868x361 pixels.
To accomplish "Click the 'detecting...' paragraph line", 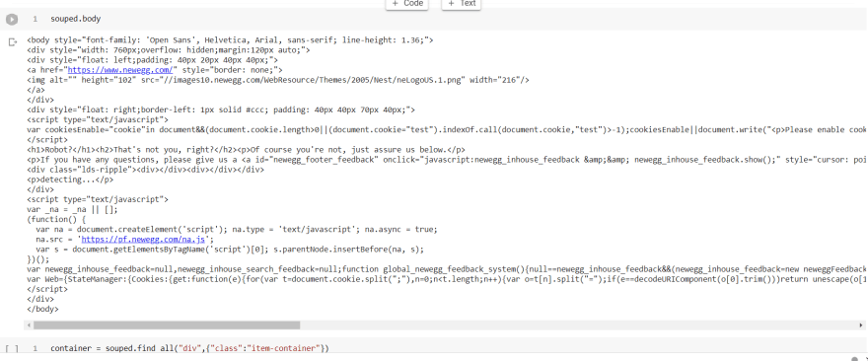I will (x=70, y=180).
